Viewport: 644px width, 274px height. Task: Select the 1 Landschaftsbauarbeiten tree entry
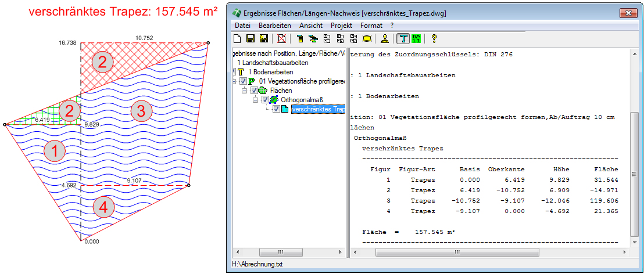click(x=273, y=62)
